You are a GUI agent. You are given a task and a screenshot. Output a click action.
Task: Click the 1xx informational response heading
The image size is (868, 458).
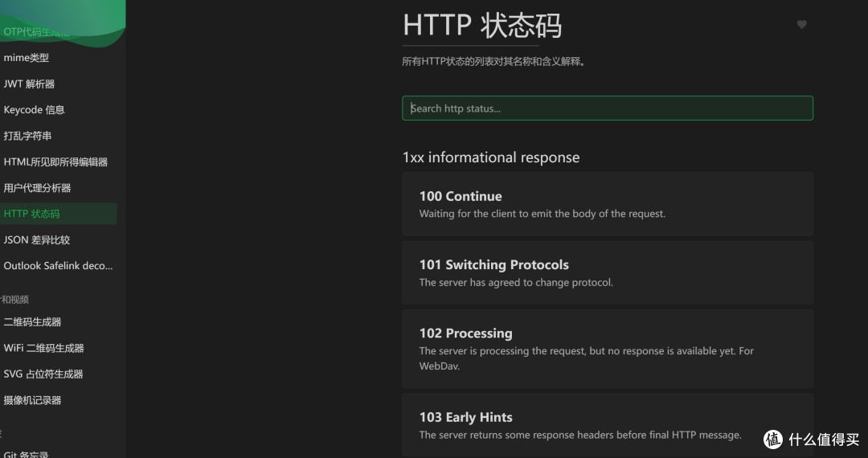[491, 157]
